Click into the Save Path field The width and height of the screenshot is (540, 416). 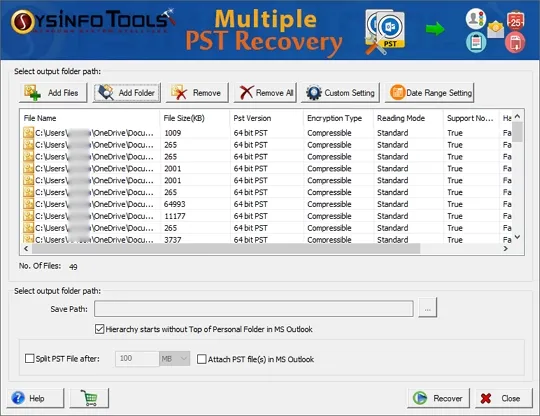pyautogui.click(x=254, y=309)
